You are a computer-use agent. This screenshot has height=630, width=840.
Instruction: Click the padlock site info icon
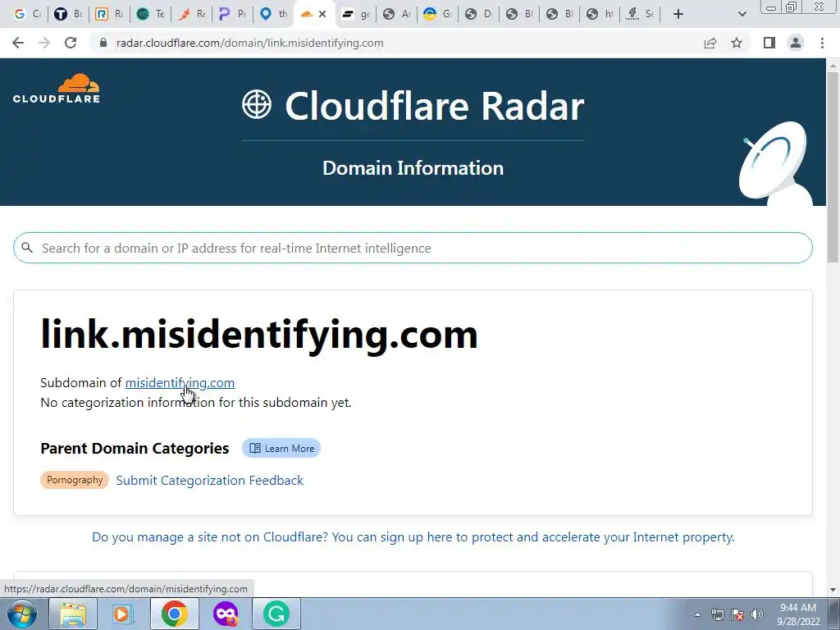(x=103, y=43)
